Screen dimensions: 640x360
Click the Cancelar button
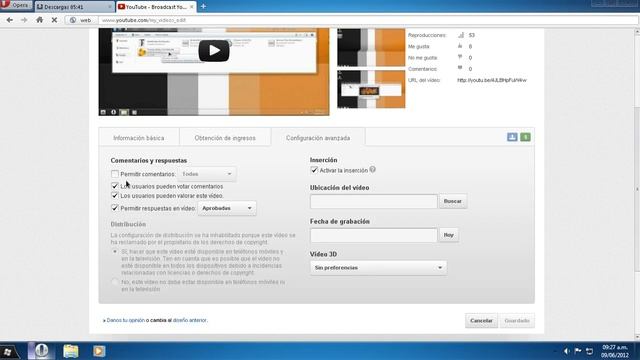click(x=481, y=320)
